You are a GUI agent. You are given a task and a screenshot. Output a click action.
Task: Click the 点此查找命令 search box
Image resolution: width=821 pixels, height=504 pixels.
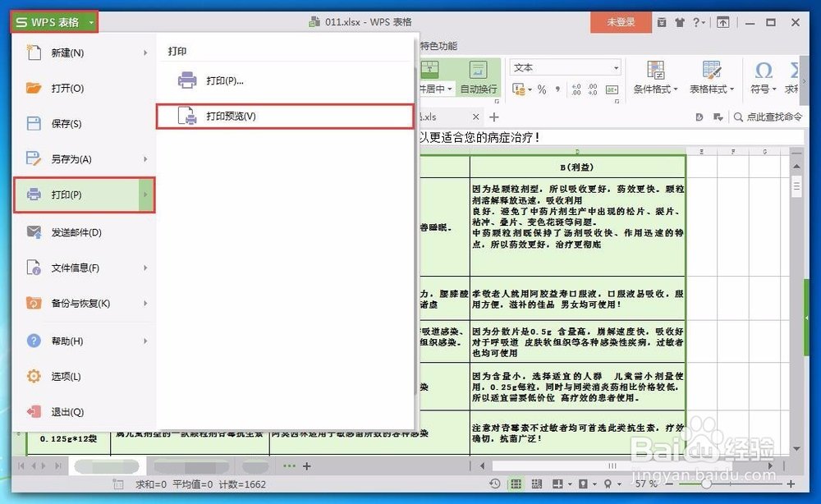pos(768,117)
